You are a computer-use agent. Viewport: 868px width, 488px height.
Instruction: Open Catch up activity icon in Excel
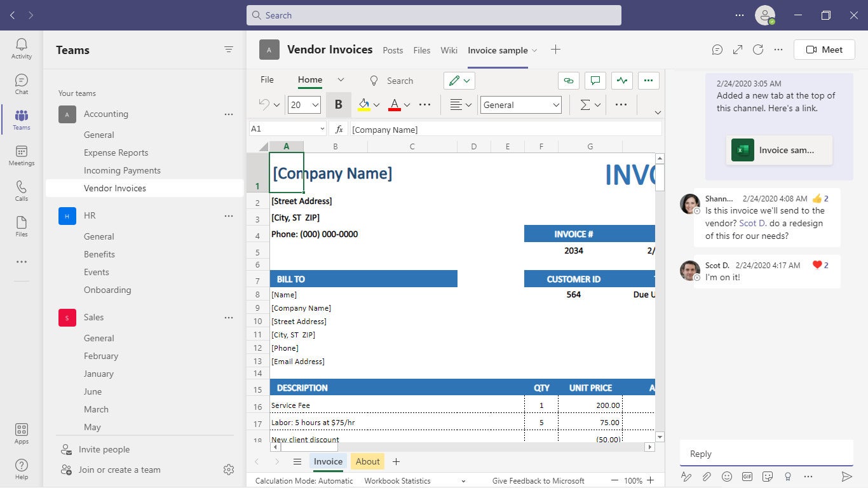coord(622,81)
